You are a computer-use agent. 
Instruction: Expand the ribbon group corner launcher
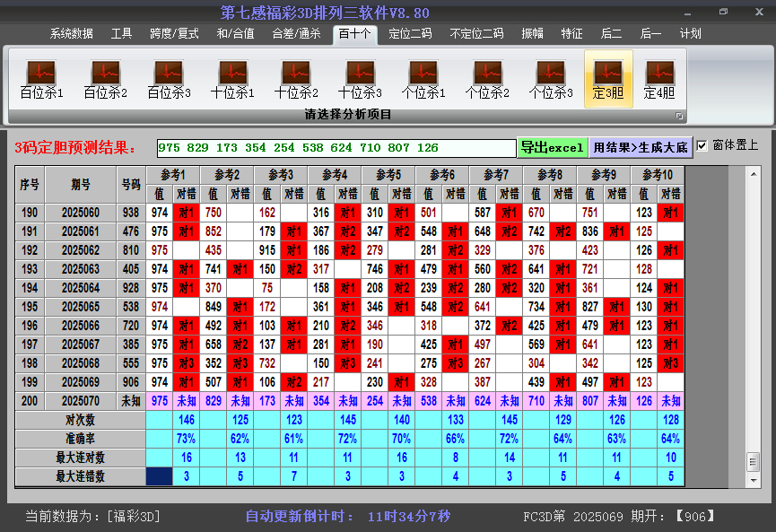tap(679, 116)
